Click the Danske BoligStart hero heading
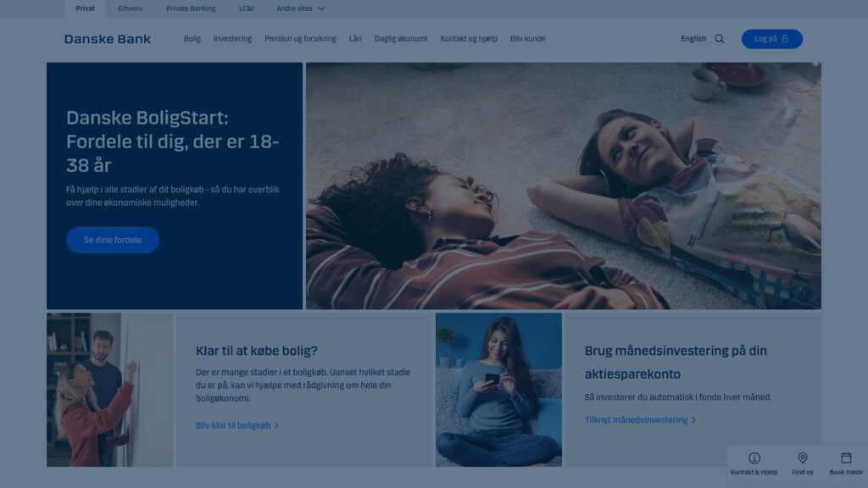Image resolution: width=868 pixels, height=488 pixels. tap(173, 141)
